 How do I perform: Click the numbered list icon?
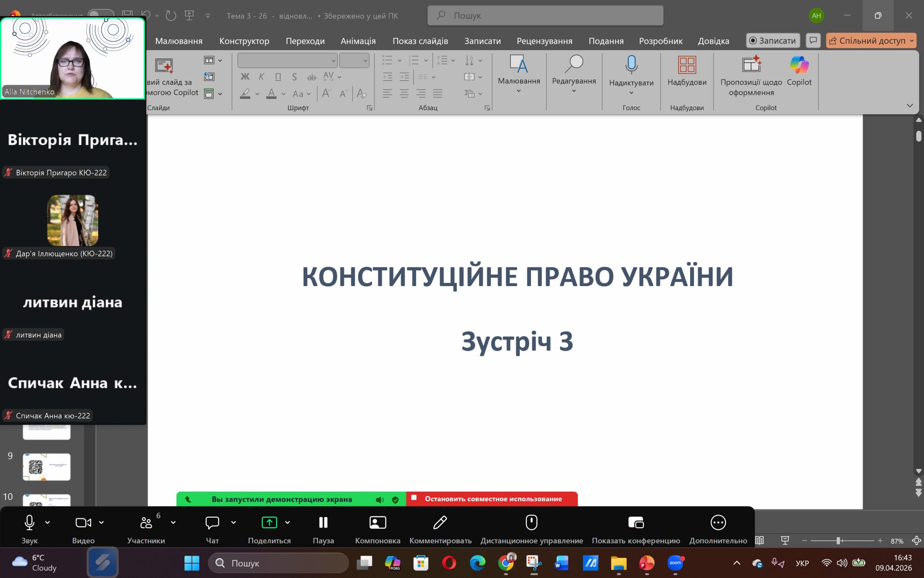414,60
